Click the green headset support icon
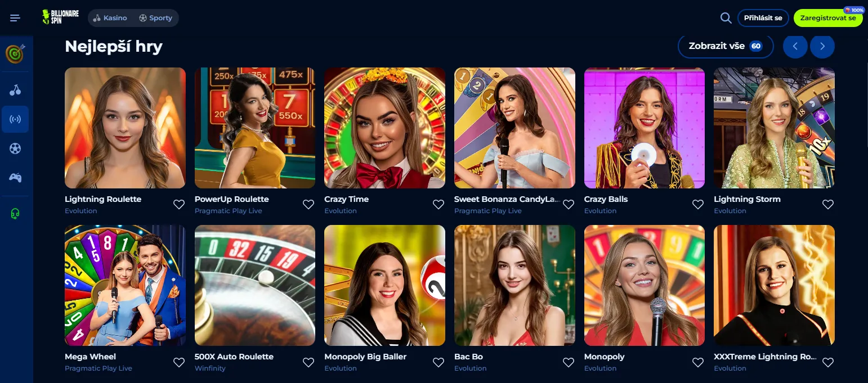868x383 pixels. click(15, 214)
